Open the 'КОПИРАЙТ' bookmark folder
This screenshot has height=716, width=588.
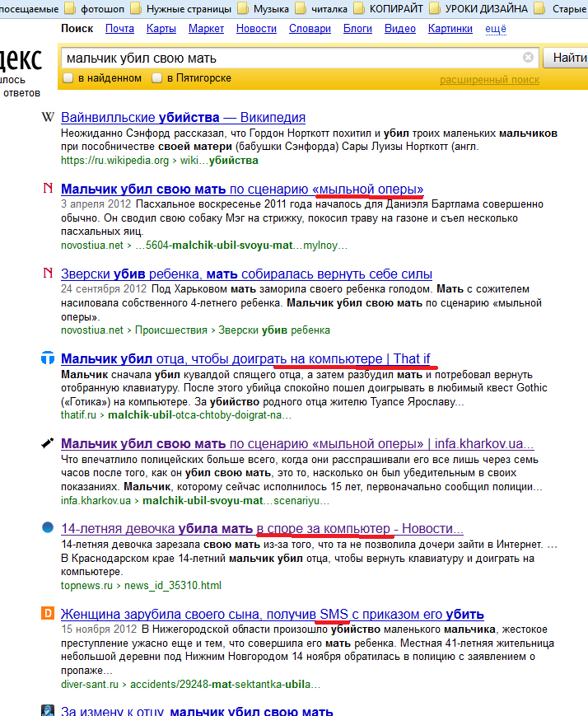click(x=389, y=9)
